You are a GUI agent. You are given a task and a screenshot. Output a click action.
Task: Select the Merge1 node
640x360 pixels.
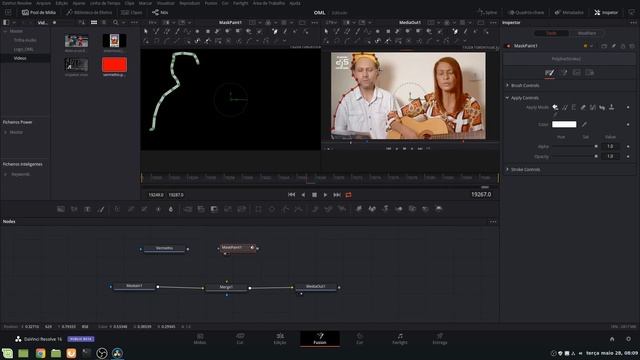[226, 287]
